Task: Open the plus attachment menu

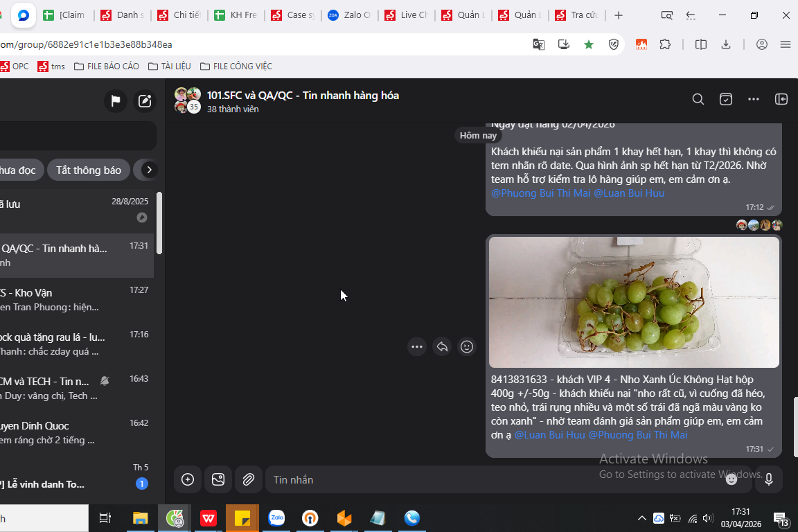Action: pos(188,479)
